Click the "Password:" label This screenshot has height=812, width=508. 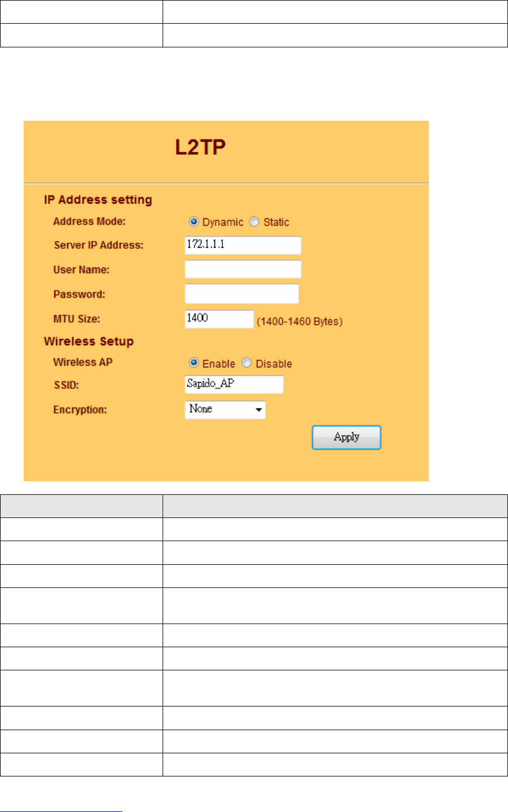(79, 294)
